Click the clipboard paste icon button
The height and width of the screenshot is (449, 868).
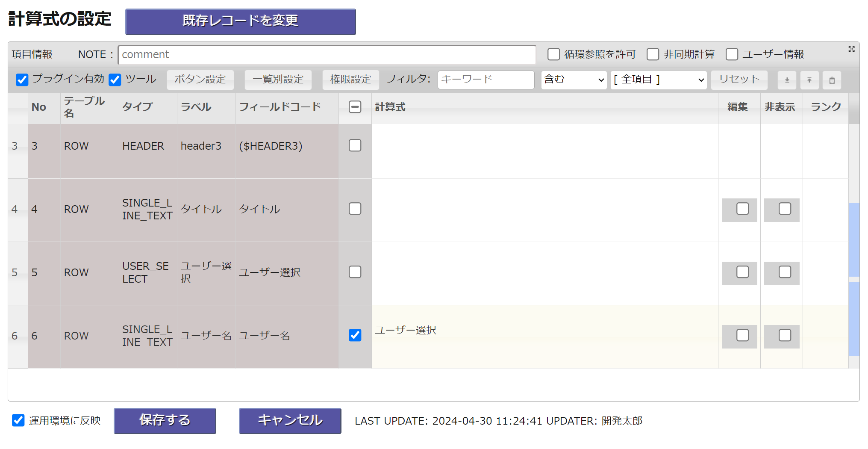pyautogui.click(x=832, y=80)
